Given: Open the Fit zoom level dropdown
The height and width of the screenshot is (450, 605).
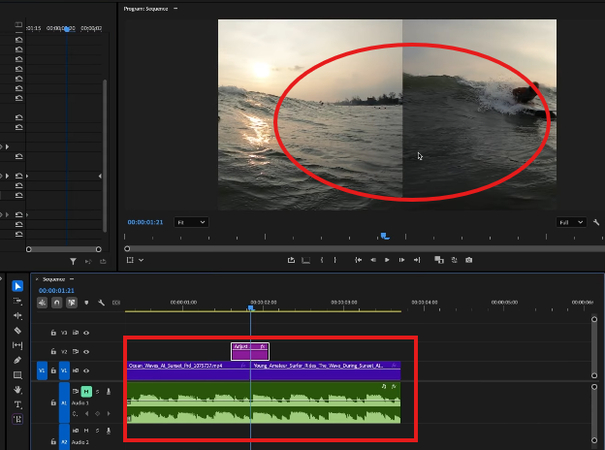Looking at the screenshot, I should click(x=191, y=222).
